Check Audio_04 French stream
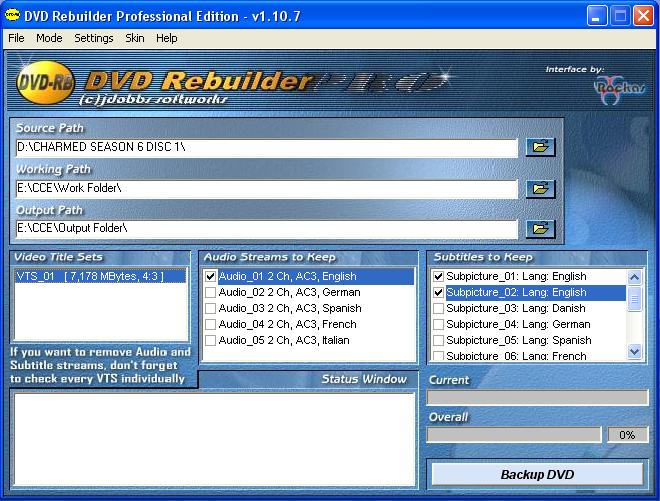Viewport: 660px width, 501px height. pyautogui.click(x=210, y=325)
